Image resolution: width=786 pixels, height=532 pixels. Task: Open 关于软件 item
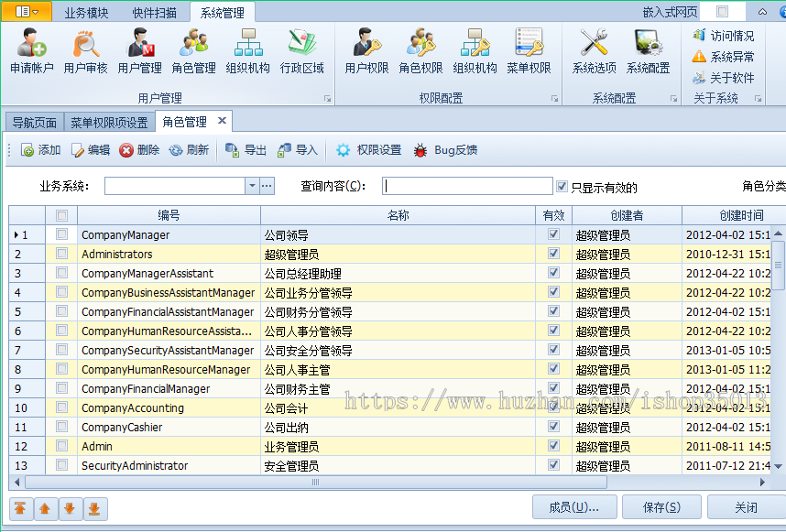724,78
